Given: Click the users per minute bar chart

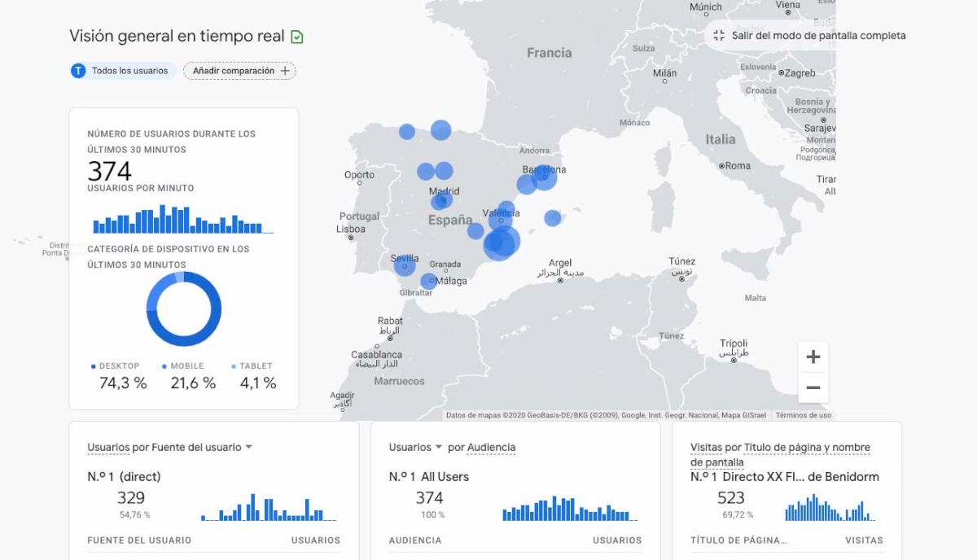Looking at the screenshot, I should click(183, 220).
